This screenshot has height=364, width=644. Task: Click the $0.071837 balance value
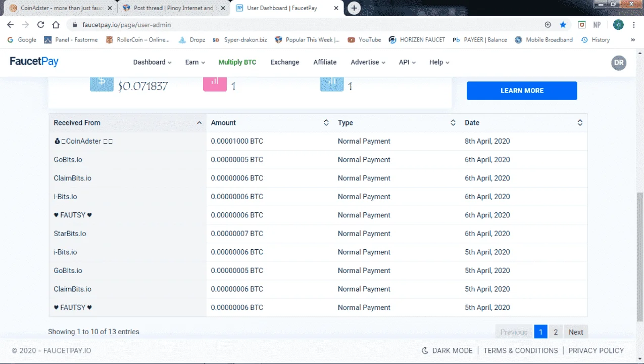pos(143,86)
